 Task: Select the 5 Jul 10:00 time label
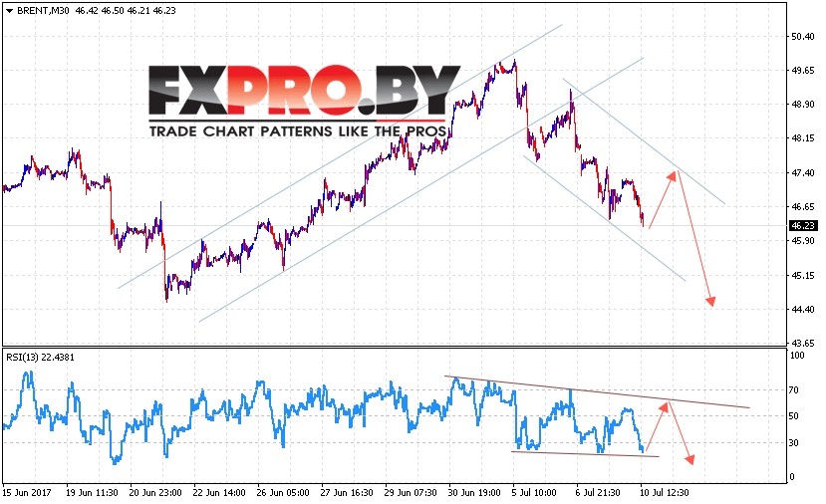pos(534,492)
